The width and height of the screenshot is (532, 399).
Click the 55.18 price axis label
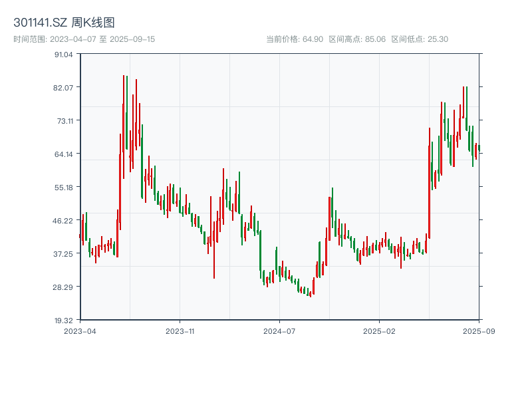click(x=65, y=188)
